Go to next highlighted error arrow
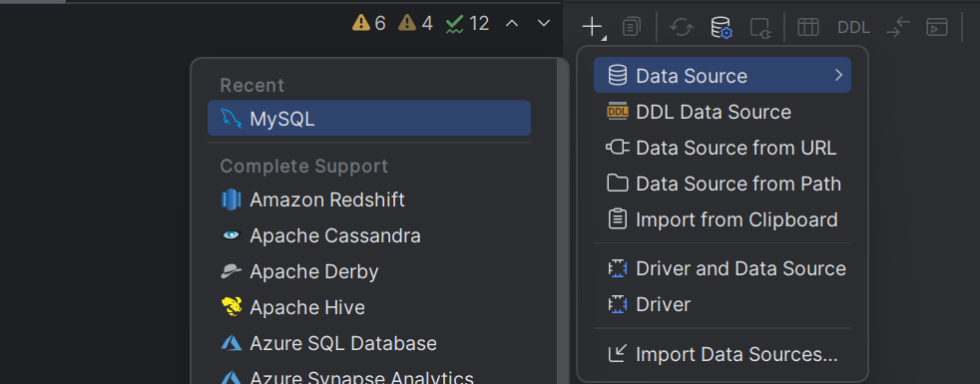The image size is (980, 384). [x=544, y=23]
